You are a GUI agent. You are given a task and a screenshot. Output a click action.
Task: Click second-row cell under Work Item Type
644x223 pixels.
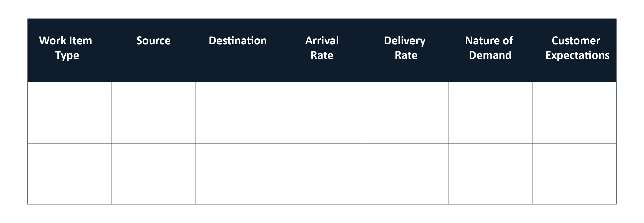point(70,174)
